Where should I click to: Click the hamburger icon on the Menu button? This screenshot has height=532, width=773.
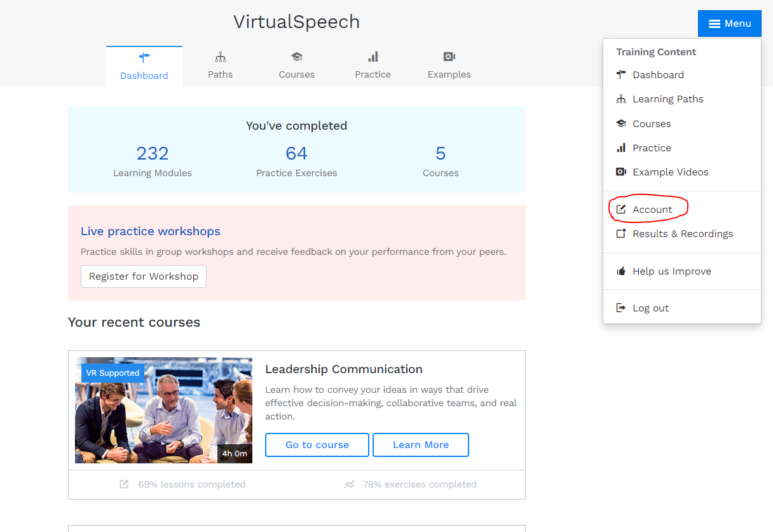[715, 24]
